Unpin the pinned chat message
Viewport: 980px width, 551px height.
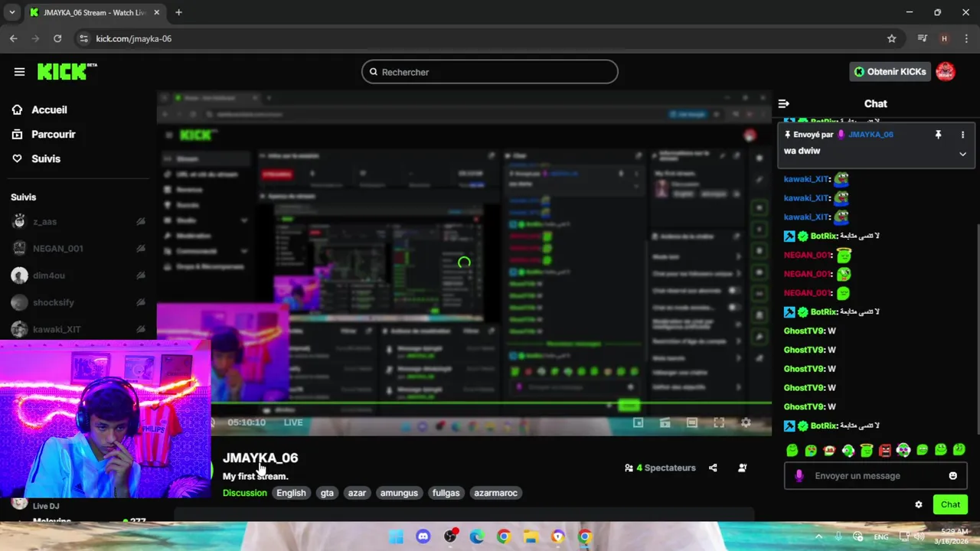pos(938,135)
